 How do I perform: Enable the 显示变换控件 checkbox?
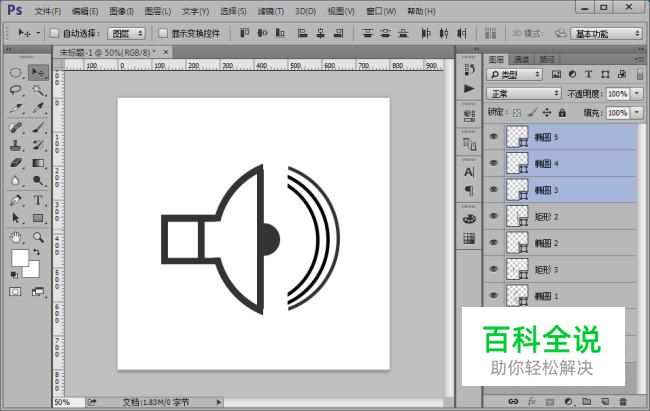pyautogui.click(x=163, y=33)
